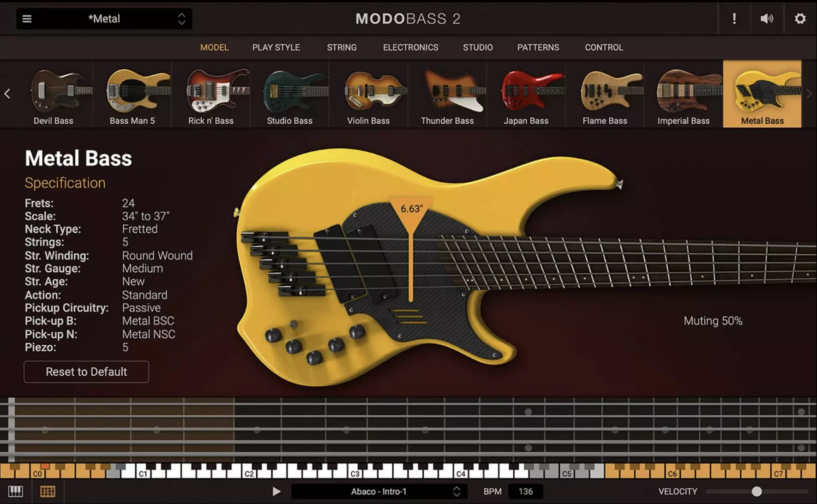
Task: Switch to the PLAY STYLE tab
Action: pyautogui.click(x=276, y=48)
